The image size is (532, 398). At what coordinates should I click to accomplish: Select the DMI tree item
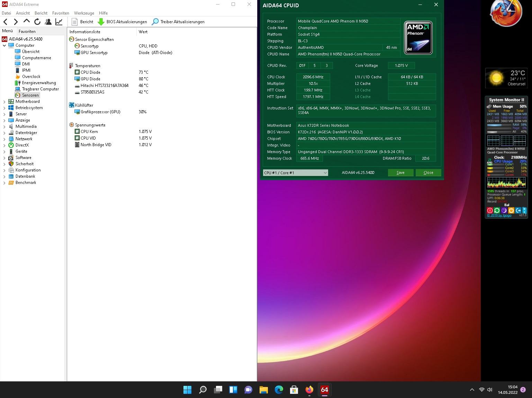pyautogui.click(x=26, y=64)
